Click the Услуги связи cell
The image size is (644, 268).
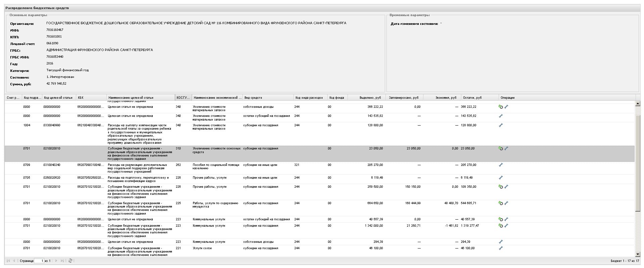202,248
